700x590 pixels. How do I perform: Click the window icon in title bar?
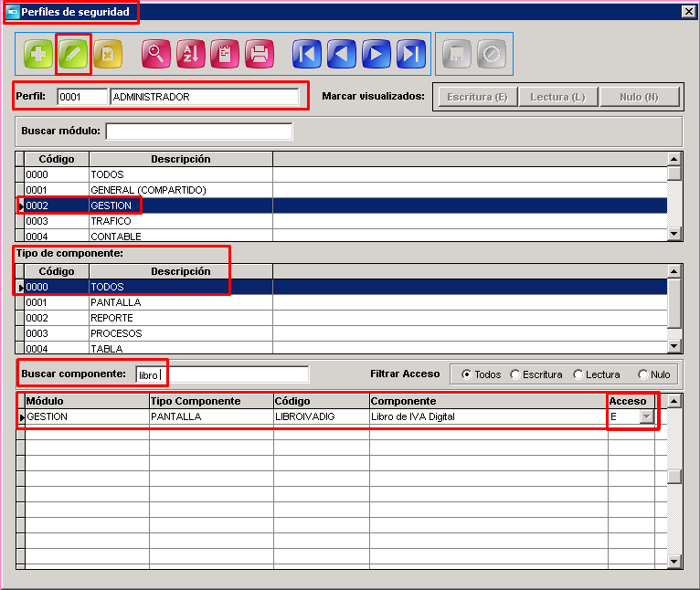pos(13,12)
